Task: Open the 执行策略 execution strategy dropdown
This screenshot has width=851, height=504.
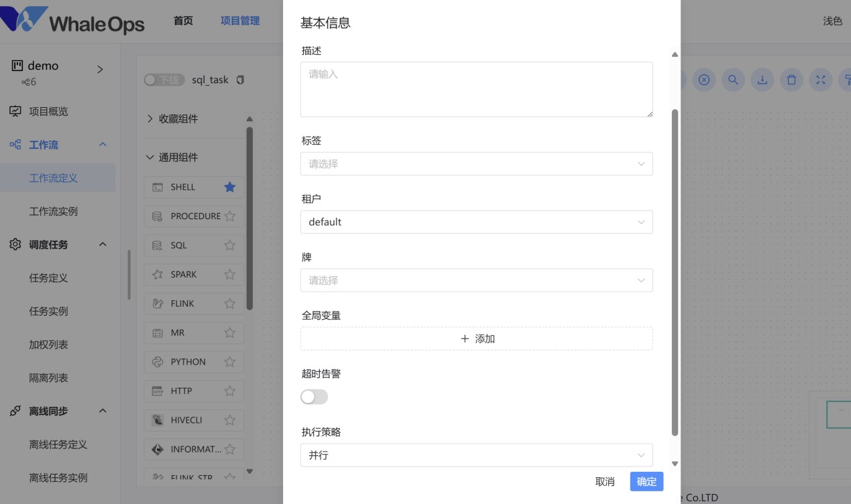Action: 476,454
